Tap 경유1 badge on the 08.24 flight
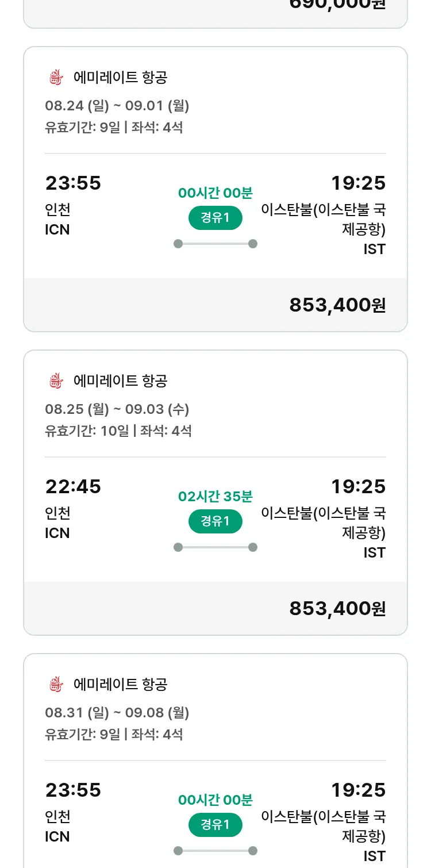 (x=215, y=218)
